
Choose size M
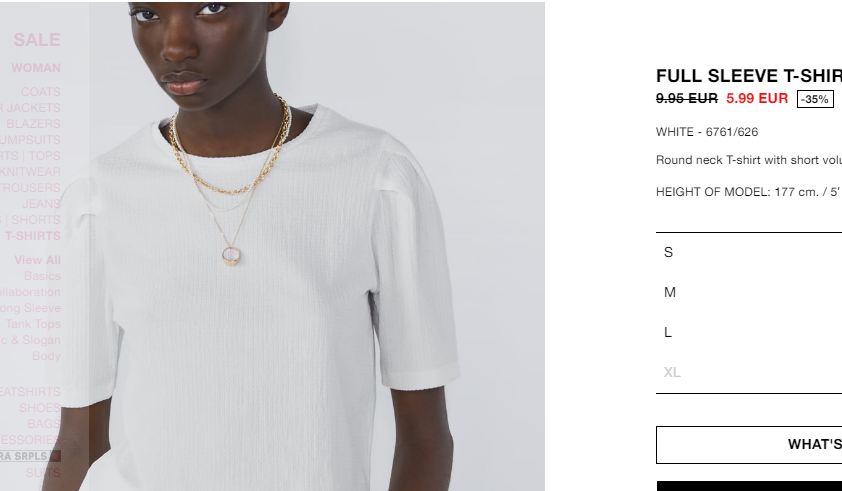click(749, 292)
